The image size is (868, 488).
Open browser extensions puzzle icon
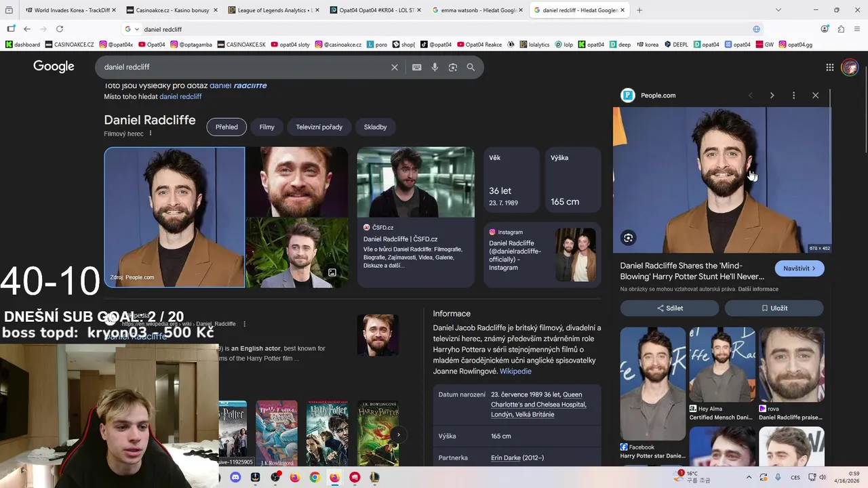(841, 29)
